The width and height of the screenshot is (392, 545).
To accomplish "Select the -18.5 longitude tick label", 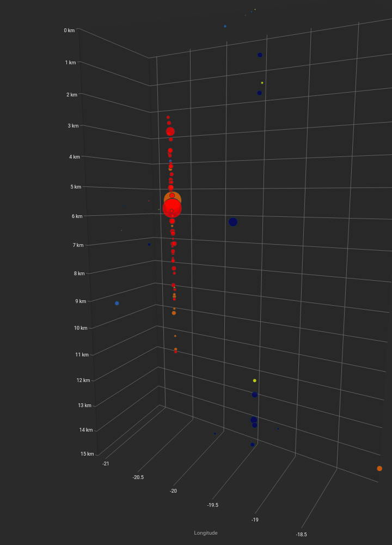I will (301, 535).
